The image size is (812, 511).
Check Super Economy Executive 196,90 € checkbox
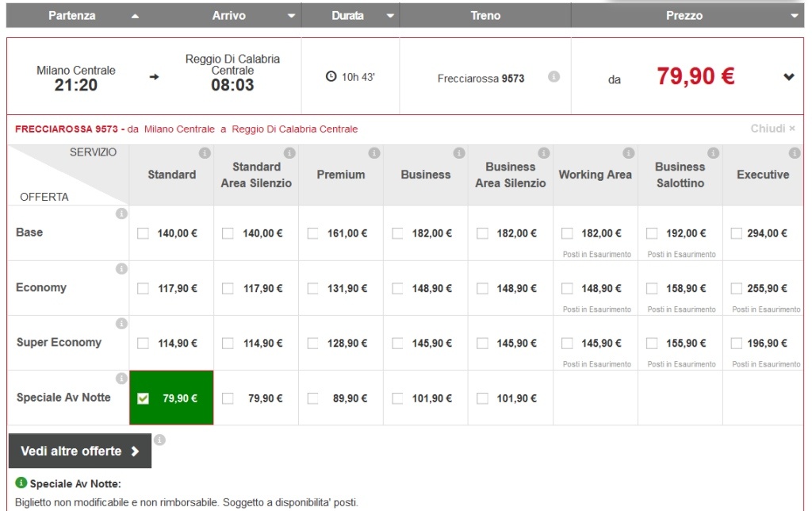coord(737,344)
